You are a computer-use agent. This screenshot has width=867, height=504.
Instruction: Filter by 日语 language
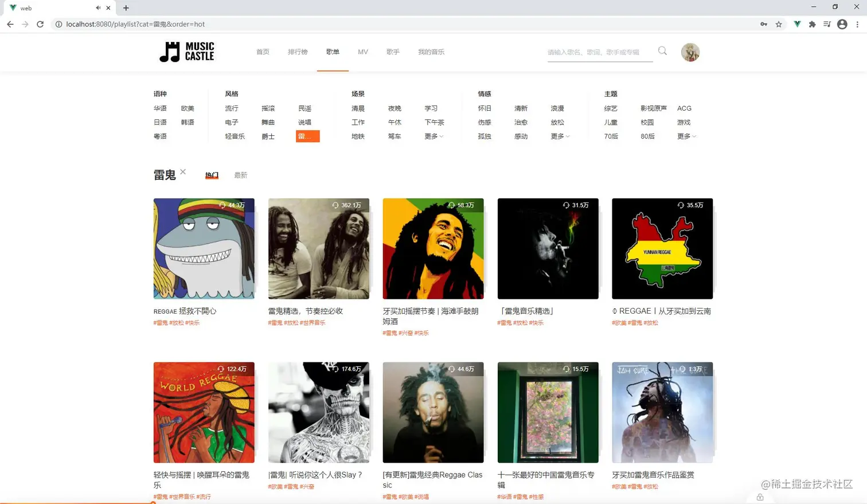[x=160, y=122]
